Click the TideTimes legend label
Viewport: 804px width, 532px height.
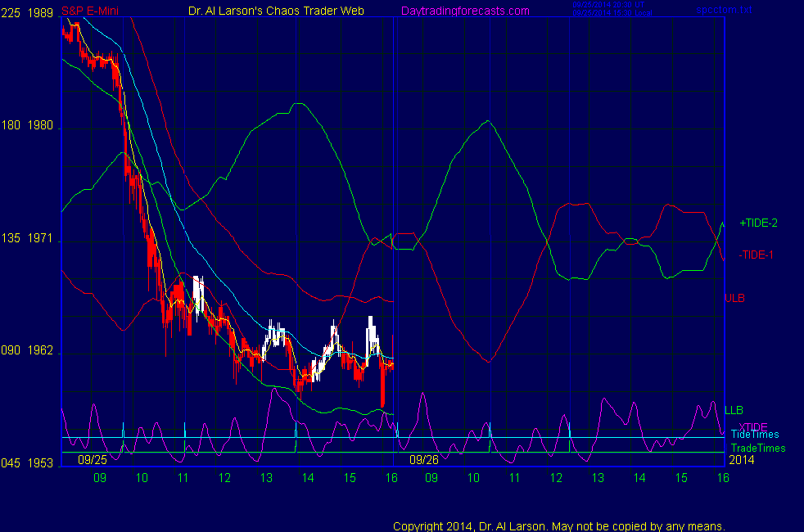(755, 435)
